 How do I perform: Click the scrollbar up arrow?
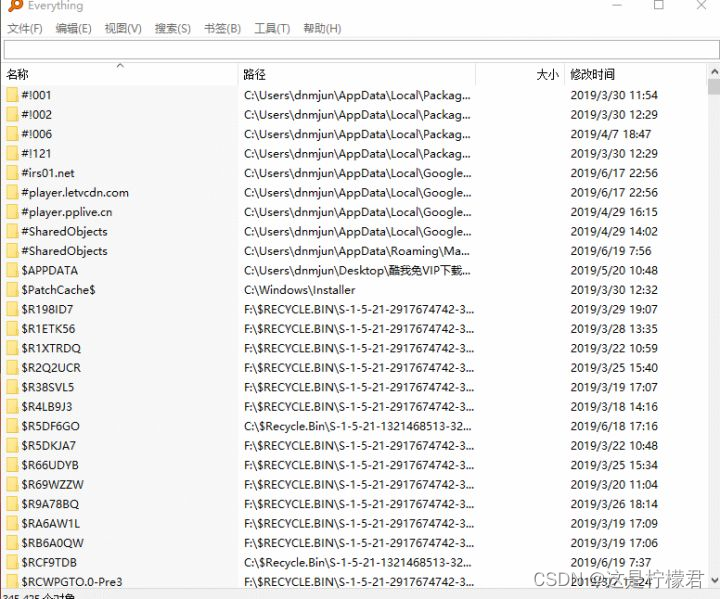[x=714, y=71]
